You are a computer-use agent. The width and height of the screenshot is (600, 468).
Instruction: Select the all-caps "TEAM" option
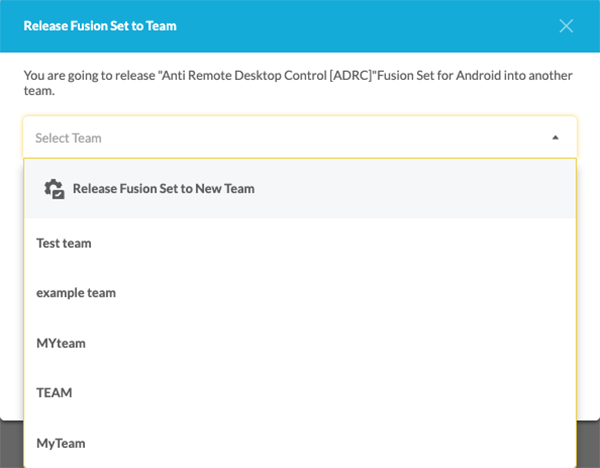(x=54, y=393)
